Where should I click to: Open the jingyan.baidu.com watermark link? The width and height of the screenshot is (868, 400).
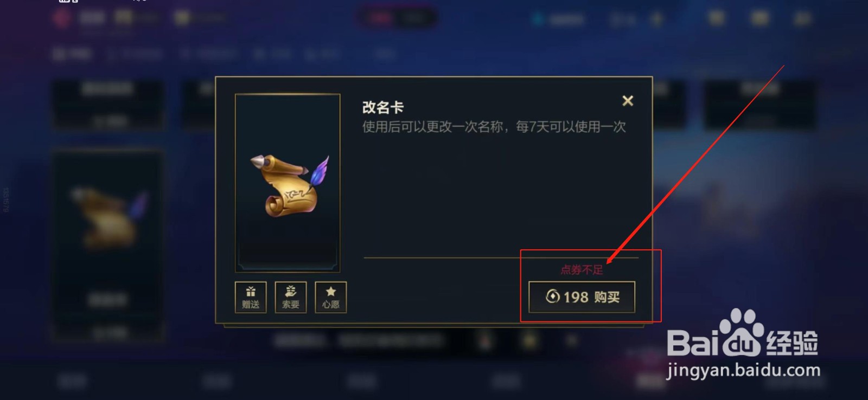pyautogui.click(x=743, y=370)
